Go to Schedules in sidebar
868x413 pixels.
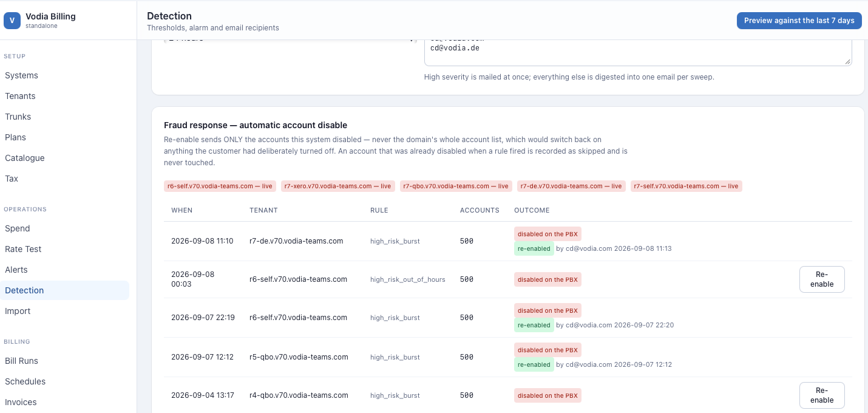(25, 381)
